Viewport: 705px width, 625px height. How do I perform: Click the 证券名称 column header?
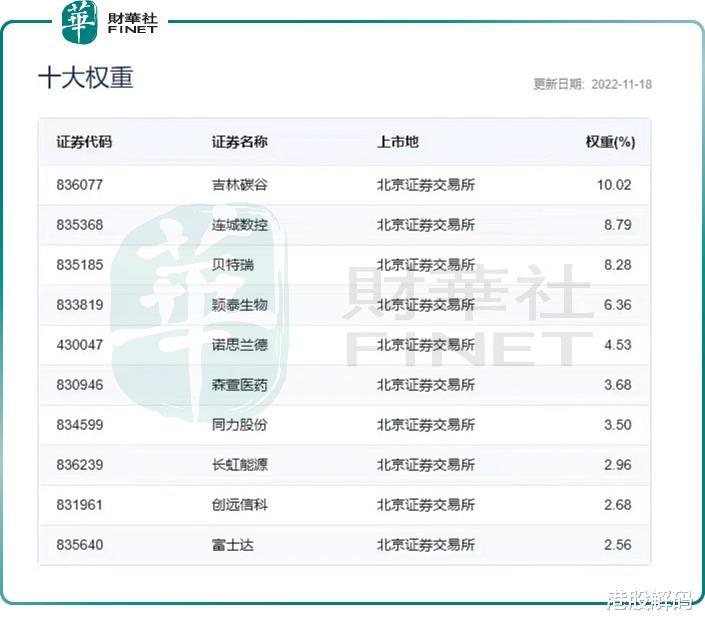pos(240,142)
